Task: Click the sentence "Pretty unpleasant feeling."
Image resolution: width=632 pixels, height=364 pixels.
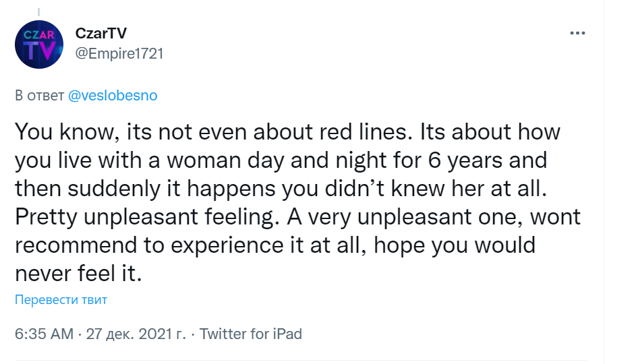Action: coord(138,218)
